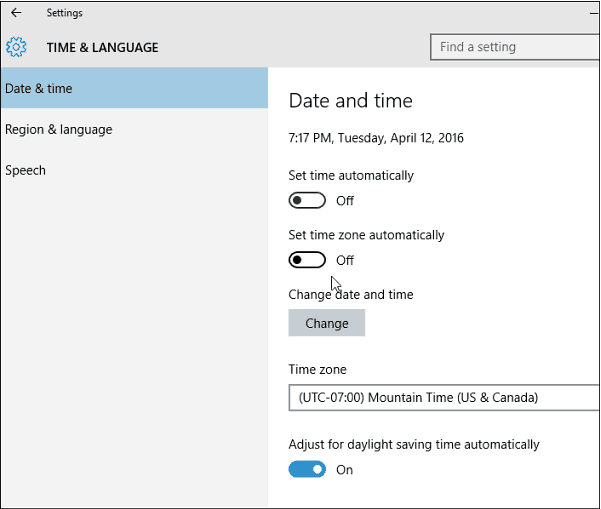This screenshot has width=601, height=509.
Task: Turn on Set time zone automatically
Action: pyautogui.click(x=307, y=260)
